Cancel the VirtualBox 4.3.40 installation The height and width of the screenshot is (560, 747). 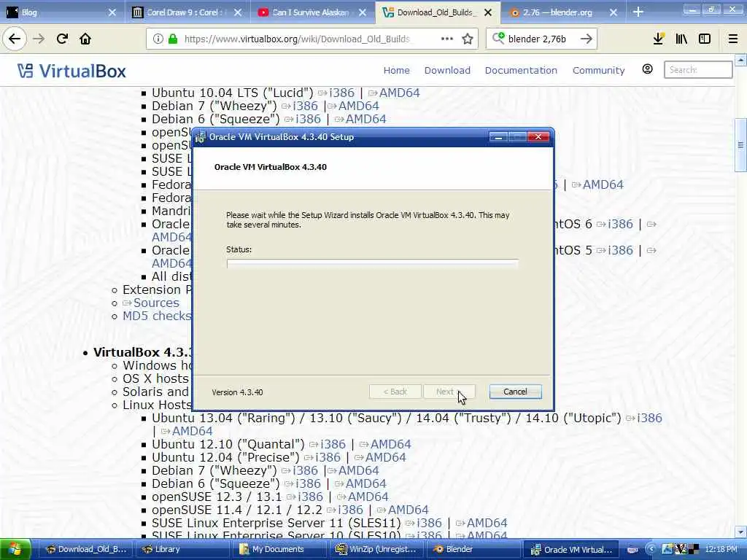click(x=515, y=392)
